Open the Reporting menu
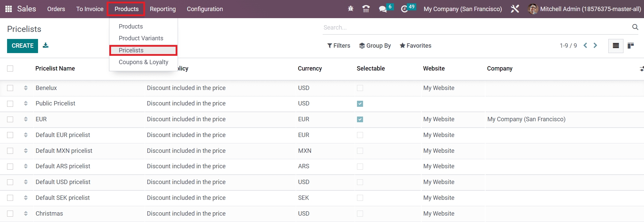This screenshot has height=222, width=644. (x=163, y=9)
